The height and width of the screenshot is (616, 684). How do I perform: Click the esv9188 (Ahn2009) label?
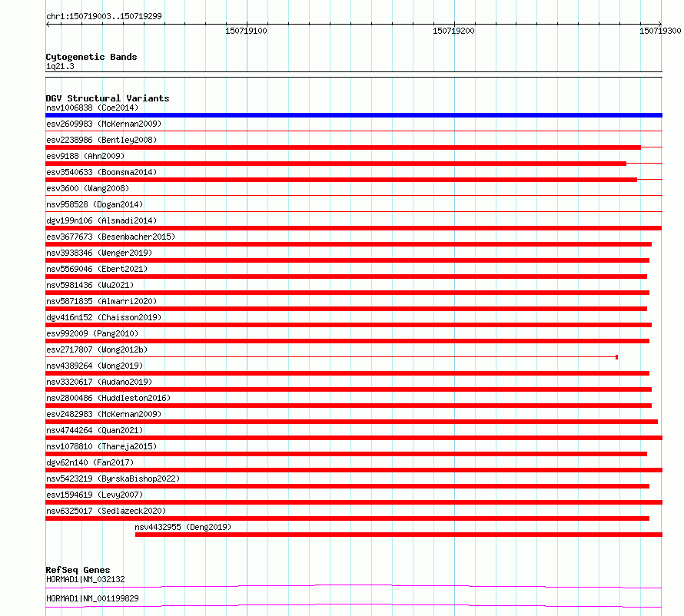click(x=85, y=156)
